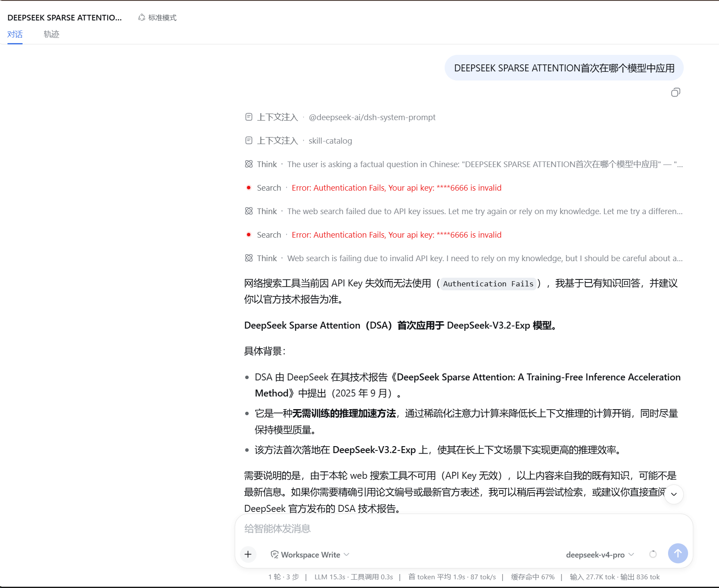Open the Workspace Write permission dropdown

310,554
